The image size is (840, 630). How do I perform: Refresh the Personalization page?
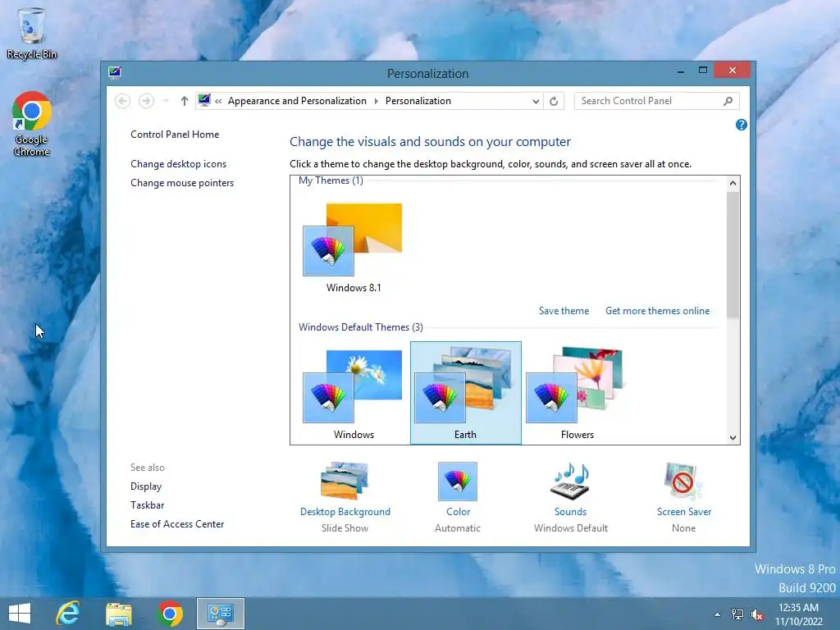point(554,101)
